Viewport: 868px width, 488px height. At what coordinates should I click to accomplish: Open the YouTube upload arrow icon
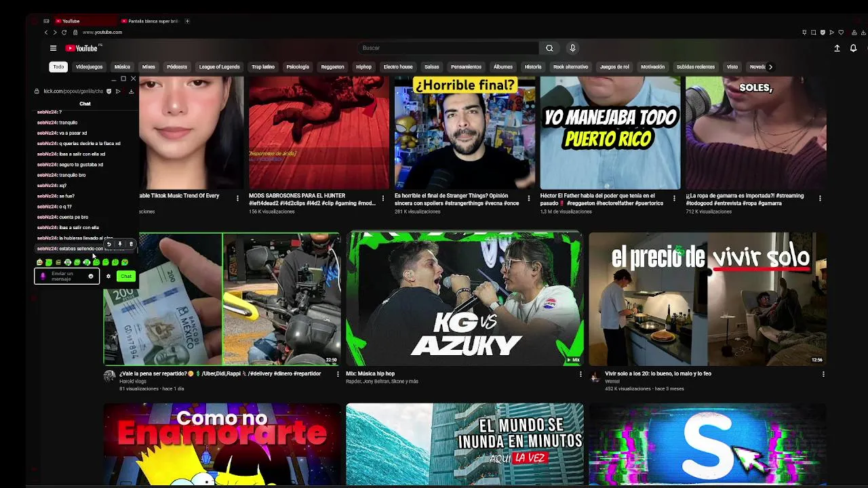coord(837,48)
